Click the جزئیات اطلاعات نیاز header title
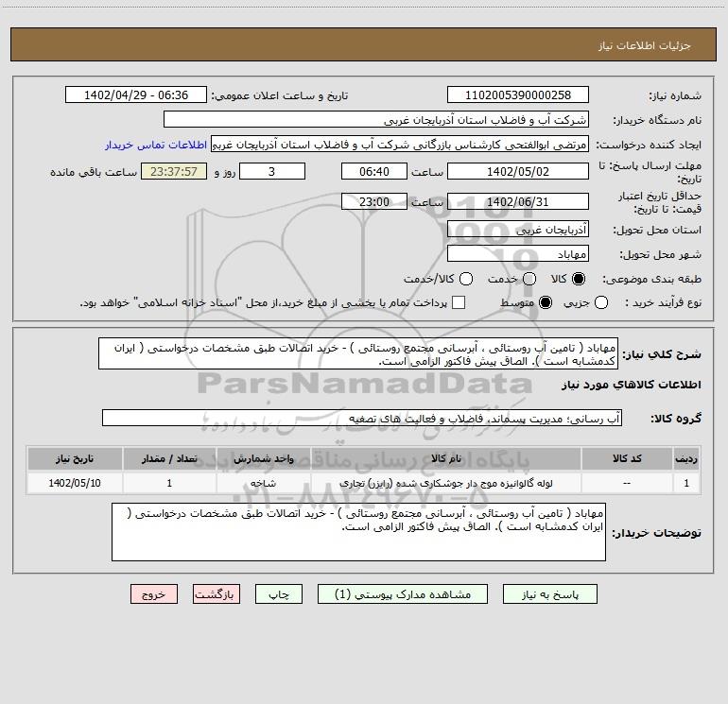This screenshot has height=704, width=728. tap(645, 45)
